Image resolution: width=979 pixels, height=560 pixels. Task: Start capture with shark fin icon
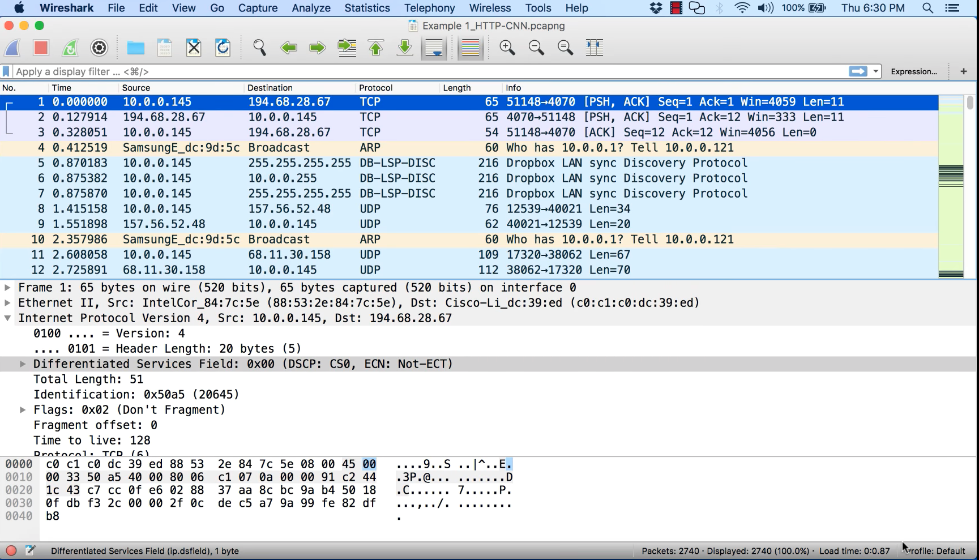[12, 48]
